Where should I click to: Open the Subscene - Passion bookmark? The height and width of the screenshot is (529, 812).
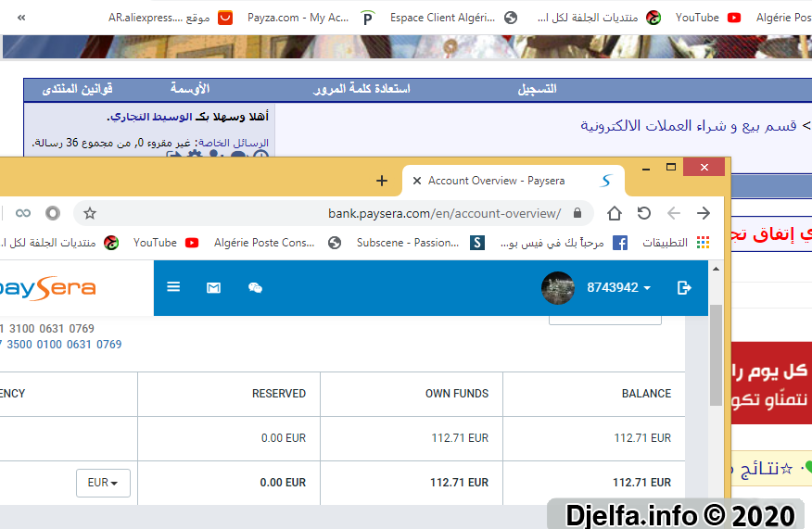coord(421,243)
